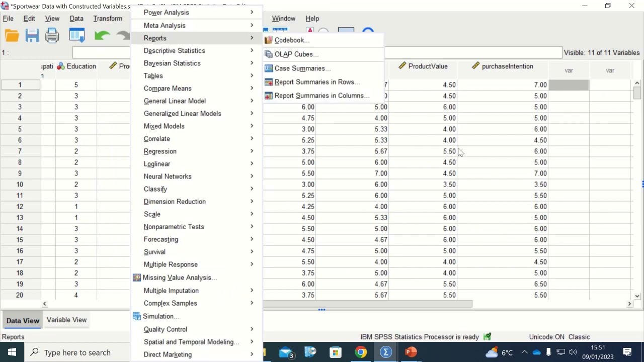
Task: Click the vertical scrollbar down arrow
Action: 637,296
